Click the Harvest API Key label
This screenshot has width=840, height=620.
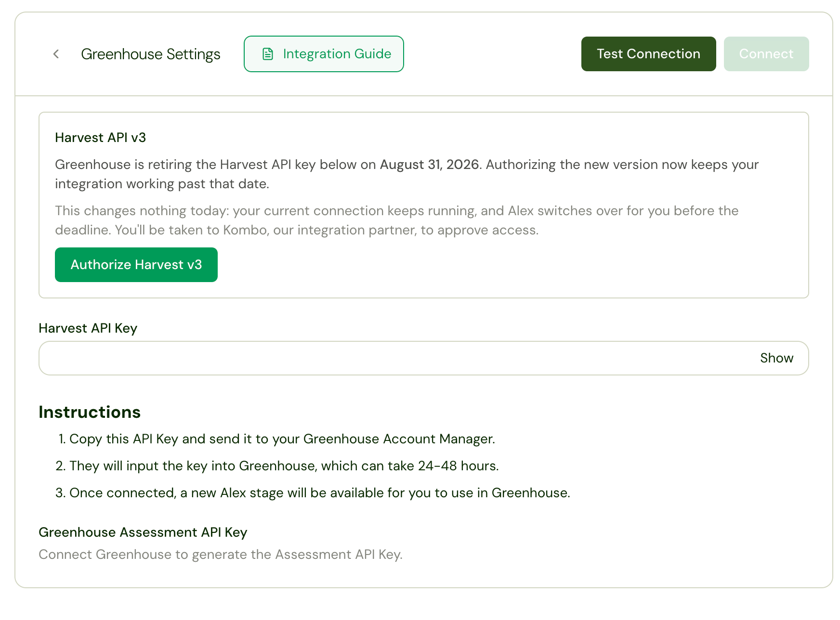point(88,328)
